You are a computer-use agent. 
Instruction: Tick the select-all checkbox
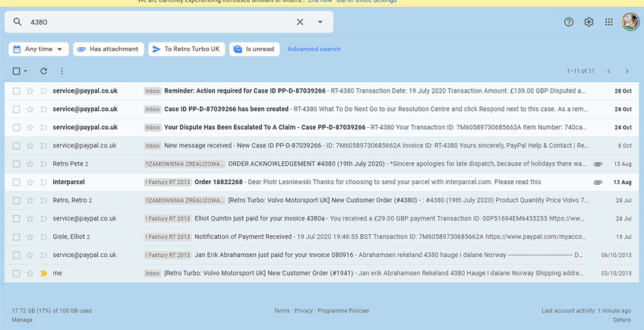[x=16, y=71]
